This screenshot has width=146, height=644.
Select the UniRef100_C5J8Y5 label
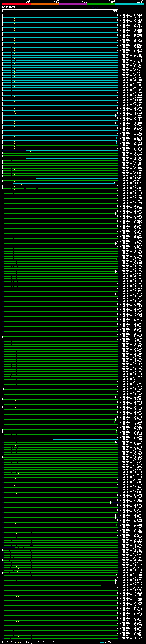tap(131, 580)
